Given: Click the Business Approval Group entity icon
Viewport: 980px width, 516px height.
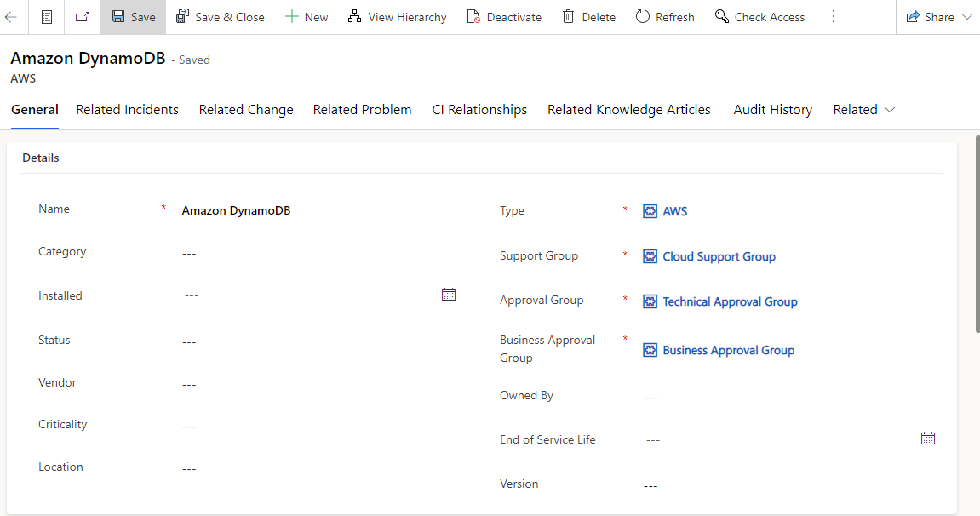Looking at the screenshot, I should pyautogui.click(x=650, y=350).
